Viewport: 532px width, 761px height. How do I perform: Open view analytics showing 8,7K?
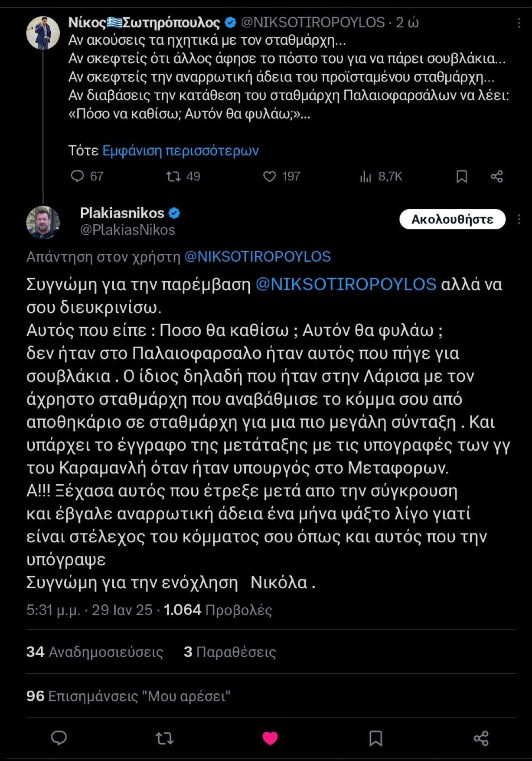(x=366, y=176)
